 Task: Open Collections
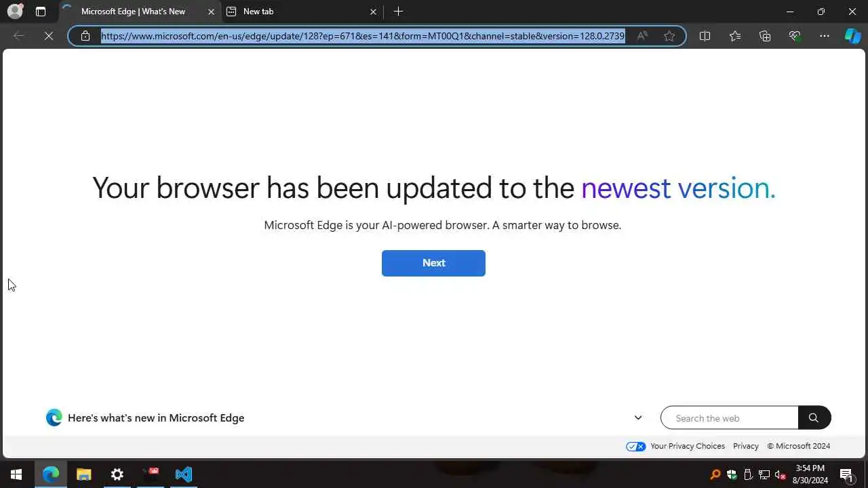[765, 36]
